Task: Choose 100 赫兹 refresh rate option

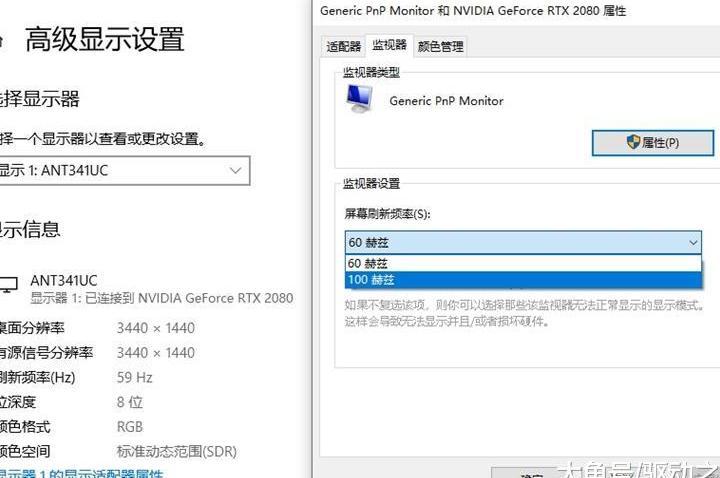Action: (523, 280)
